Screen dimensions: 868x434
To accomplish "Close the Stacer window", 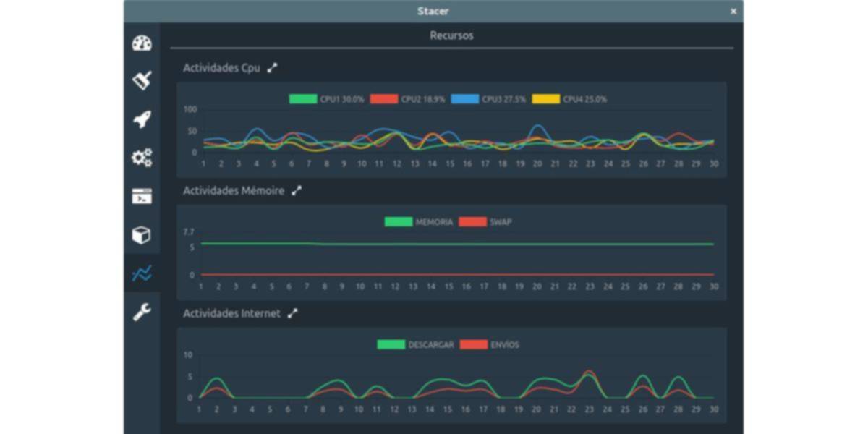I will 733,12.
